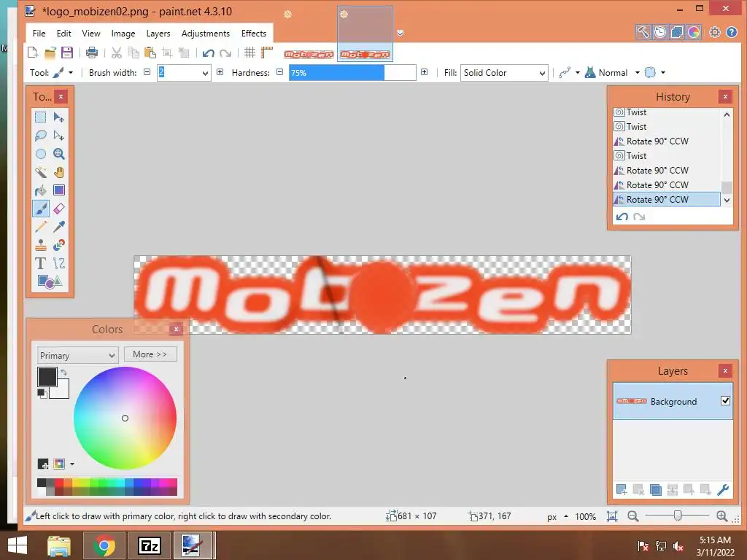Image resolution: width=747 pixels, height=560 pixels.
Task: Click the primary color black swatch
Action: [47, 377]
